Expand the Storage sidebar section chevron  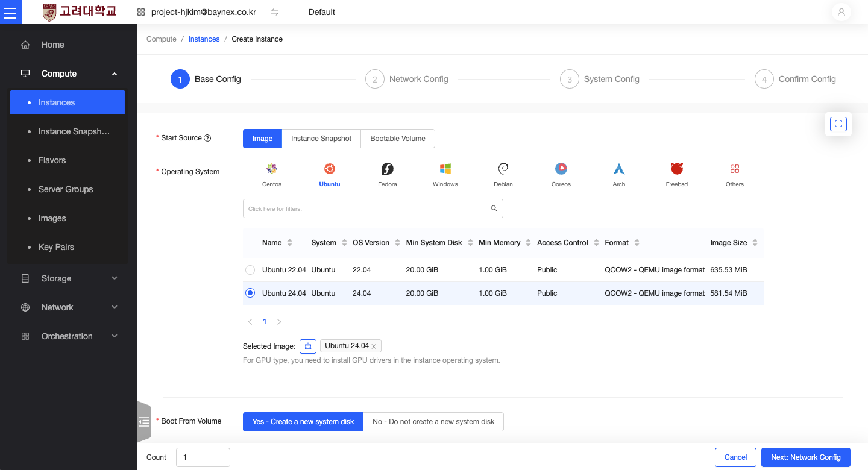tap(115, 278)
